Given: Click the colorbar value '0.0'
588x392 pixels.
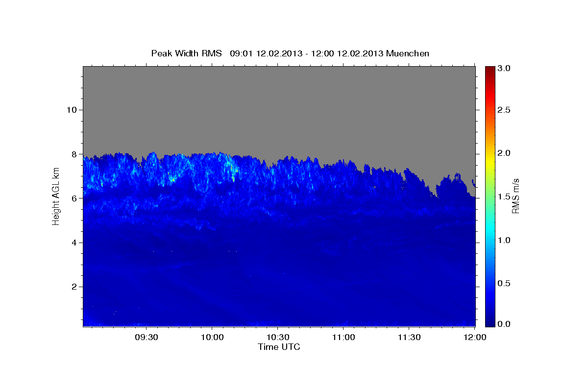Looking at the screenshot, I should click(x=505, y=324).
